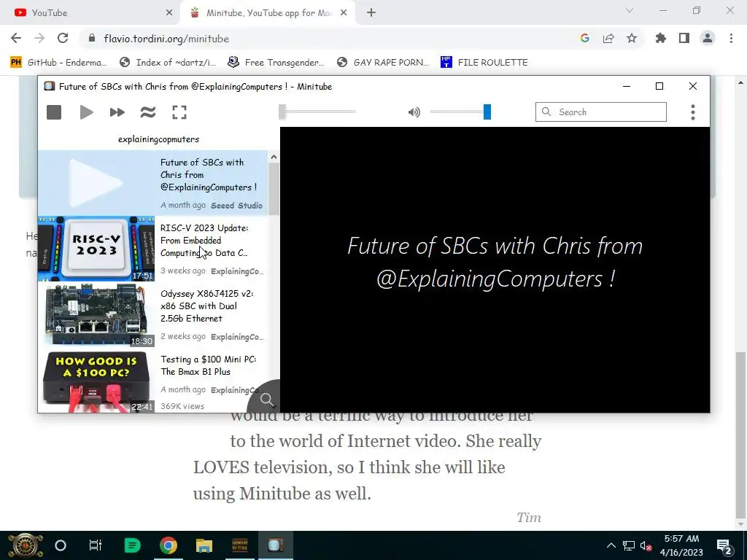Open the GitHub - Enderma bookmark
Image resolution: width=747 pixels, height=560 pixels.
59,63
